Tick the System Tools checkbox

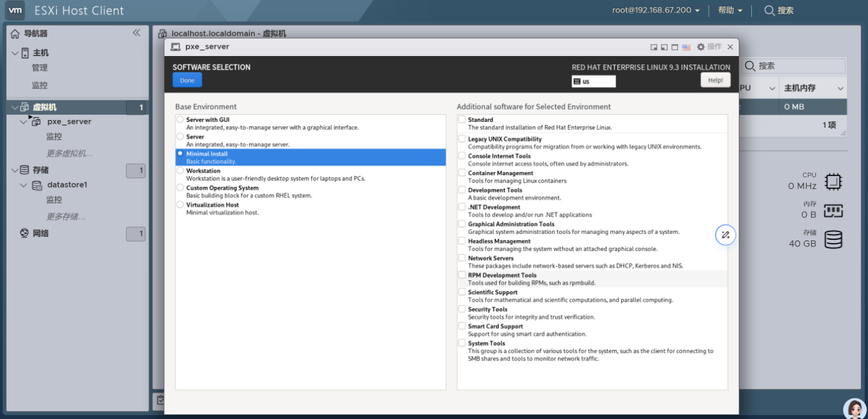point(462,343)
